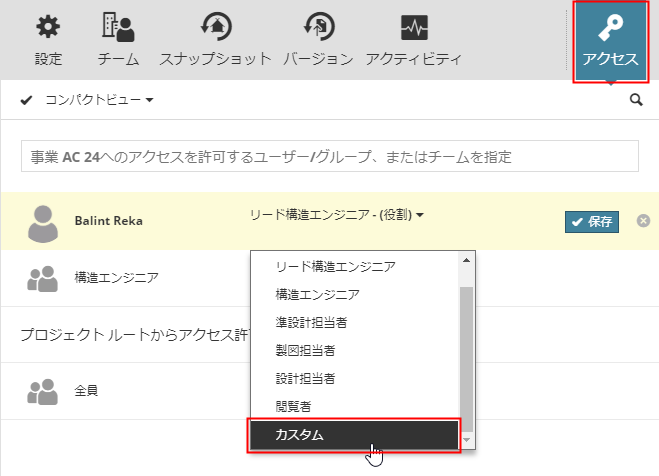The height and width of the screenshot is (476, 659).
Task: Open the アクティビティ activity icon
Action: click(x=414, y=28)
